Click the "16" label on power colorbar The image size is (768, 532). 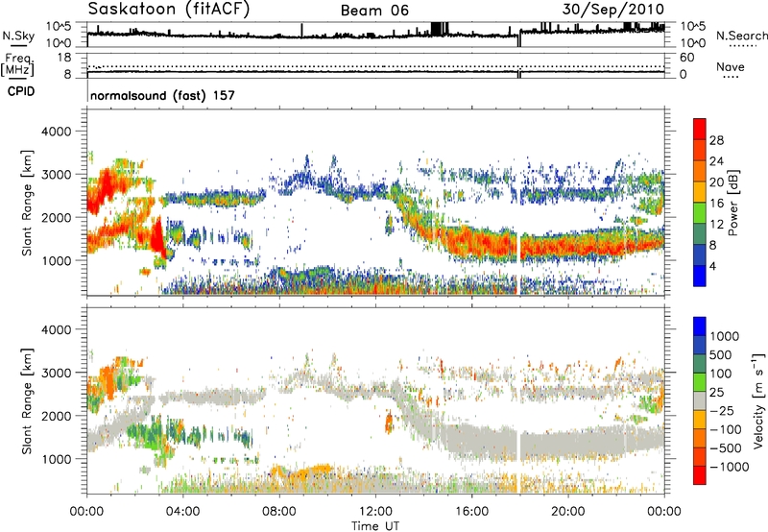[716, 204]
